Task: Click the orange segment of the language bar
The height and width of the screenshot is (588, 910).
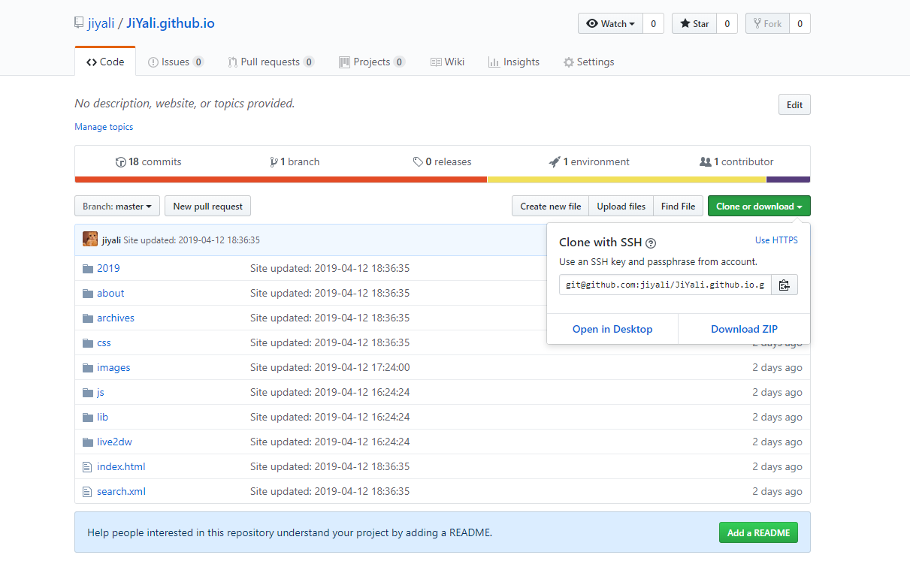Action: click(281, 179)
